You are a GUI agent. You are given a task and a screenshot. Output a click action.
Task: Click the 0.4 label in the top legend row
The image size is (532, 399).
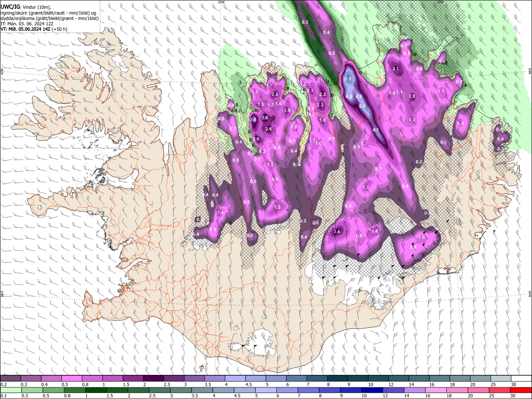click(x=44, y=384)
